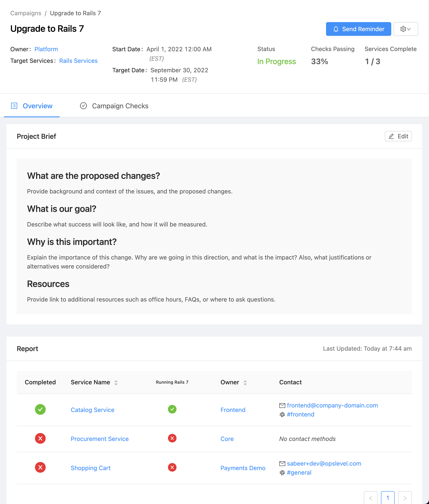This screenshot has width=429, height=504.
Task: Open the Payments Demo owner link
Action: 243,468
